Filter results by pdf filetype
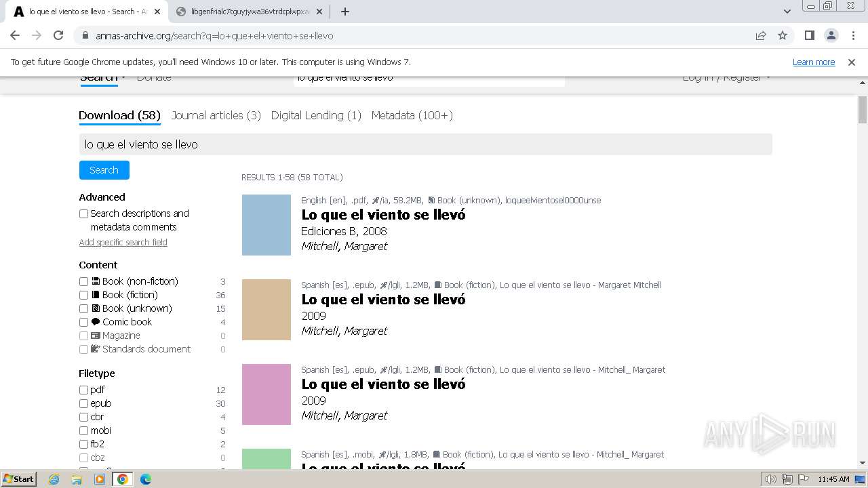The height and width of the screenshot is (488, 868). click(x=83, y=390)
